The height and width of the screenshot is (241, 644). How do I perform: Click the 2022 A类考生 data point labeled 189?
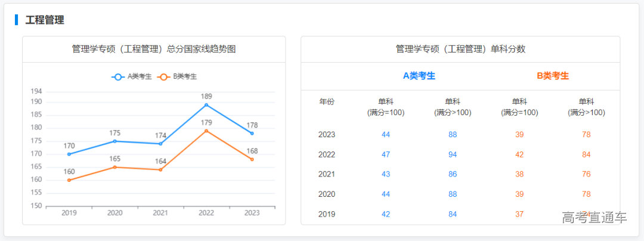206,105
